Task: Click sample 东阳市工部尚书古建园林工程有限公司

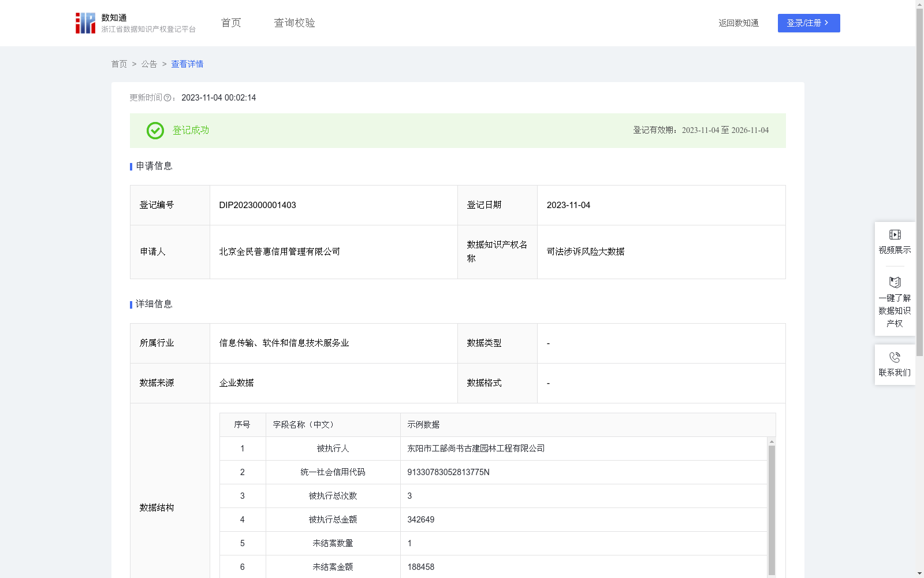Action: coord(476,449)
